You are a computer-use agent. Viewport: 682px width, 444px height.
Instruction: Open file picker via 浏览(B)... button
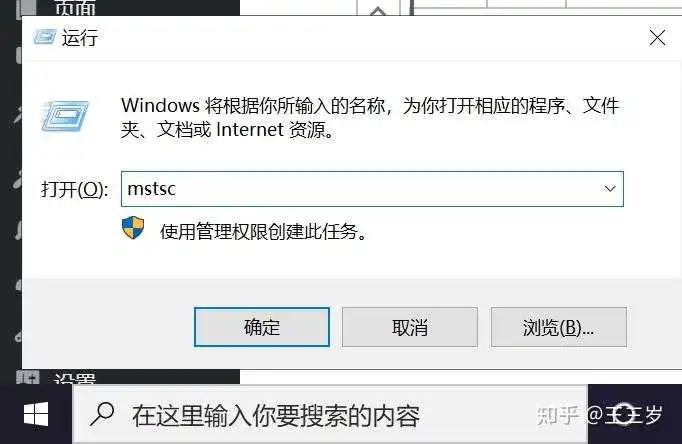click(x=559, y=327)
